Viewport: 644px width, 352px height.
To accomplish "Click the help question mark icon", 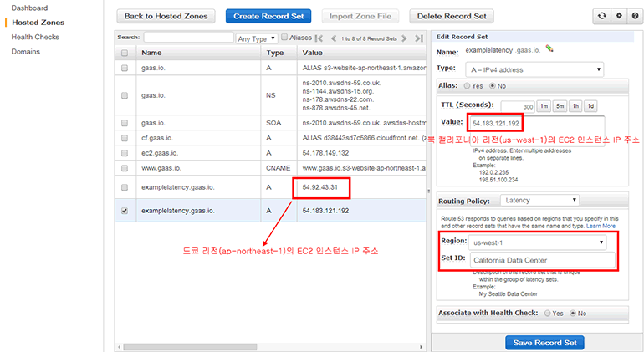I will click(635, 16).
